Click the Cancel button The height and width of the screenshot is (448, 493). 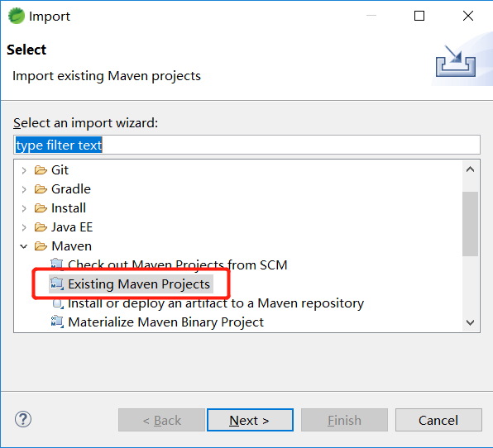click(x=438, y=420)
